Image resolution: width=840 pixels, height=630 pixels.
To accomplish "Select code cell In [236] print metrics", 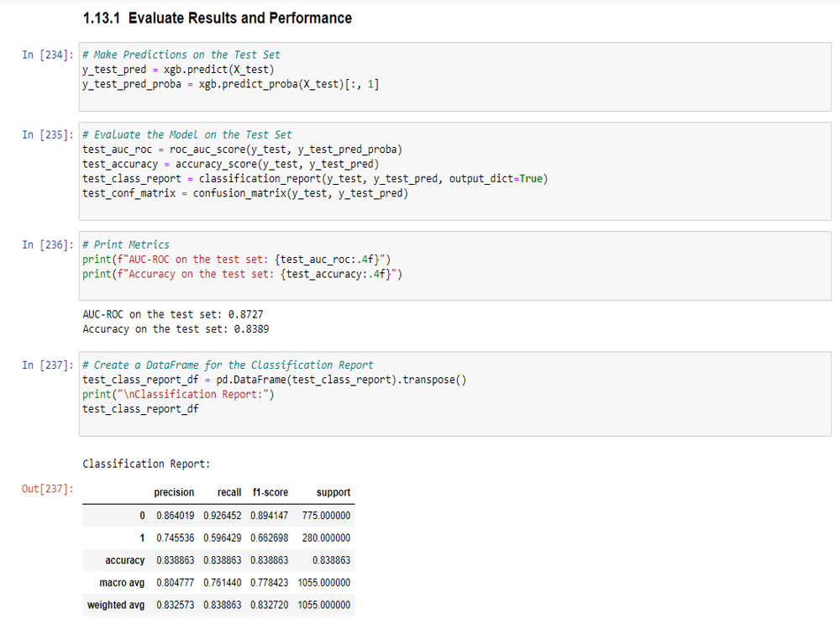I will point(454,265).
